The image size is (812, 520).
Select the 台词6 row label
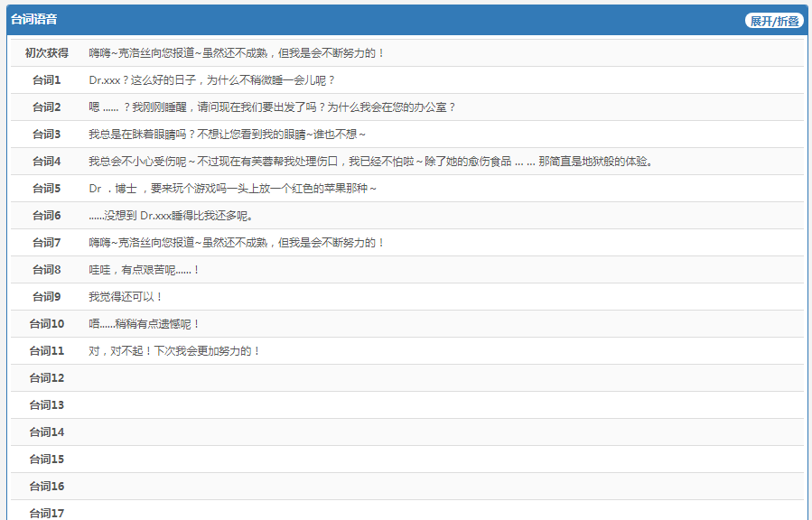46,216
